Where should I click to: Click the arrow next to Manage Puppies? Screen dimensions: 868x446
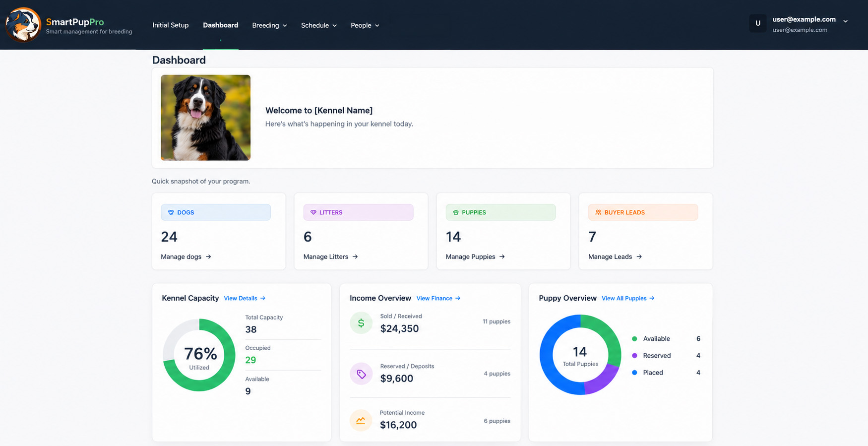tap(502, 257)
